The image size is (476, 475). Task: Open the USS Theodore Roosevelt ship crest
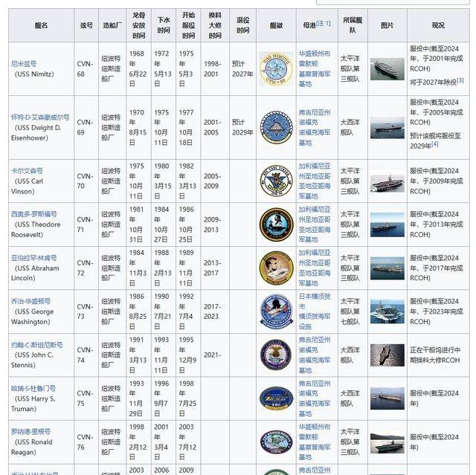tap(276, 224)
